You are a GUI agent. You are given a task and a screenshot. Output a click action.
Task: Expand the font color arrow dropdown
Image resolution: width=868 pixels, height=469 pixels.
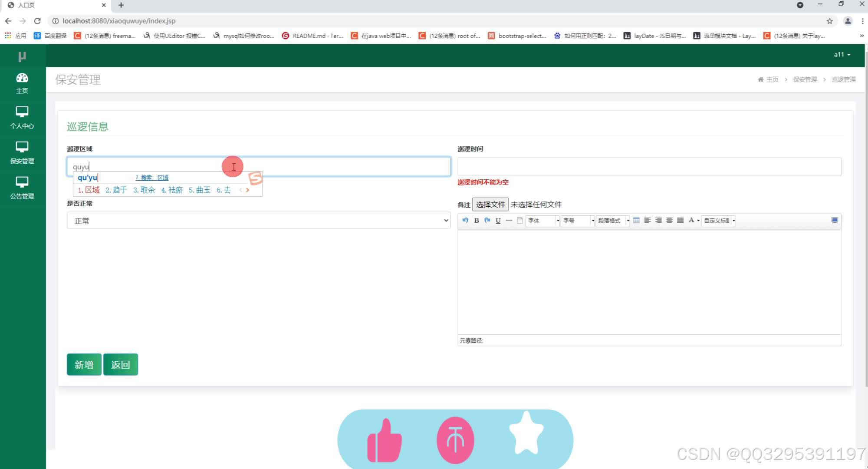698,221
